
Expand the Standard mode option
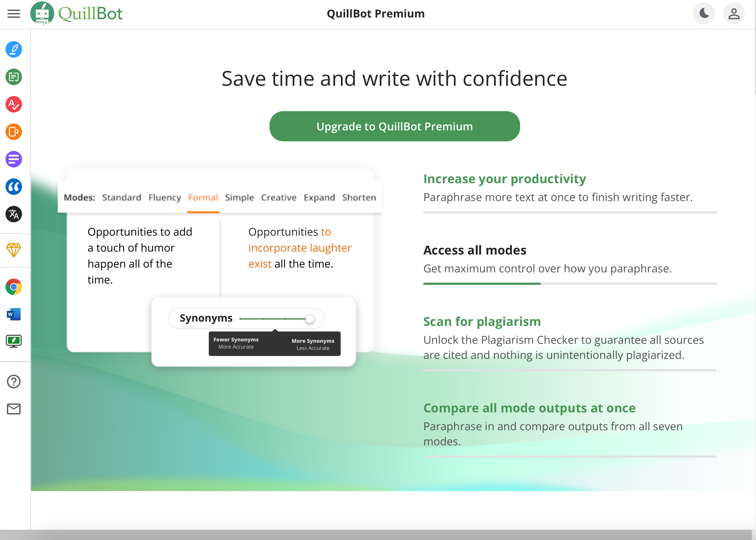(121, 198)
